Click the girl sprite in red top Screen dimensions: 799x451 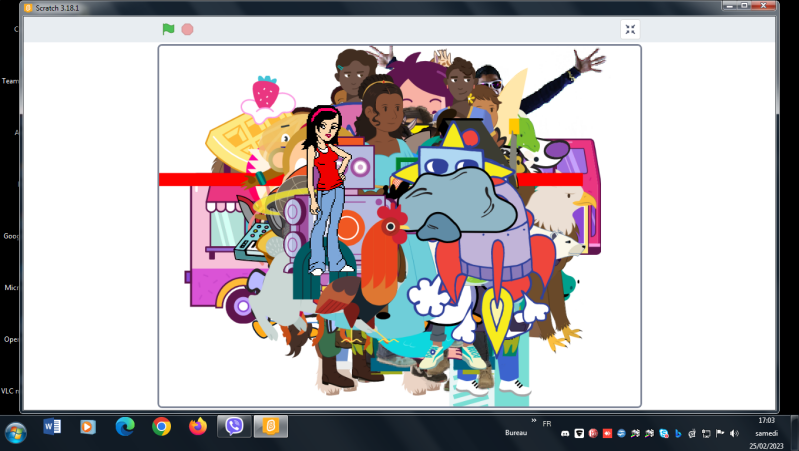point(329,190)
